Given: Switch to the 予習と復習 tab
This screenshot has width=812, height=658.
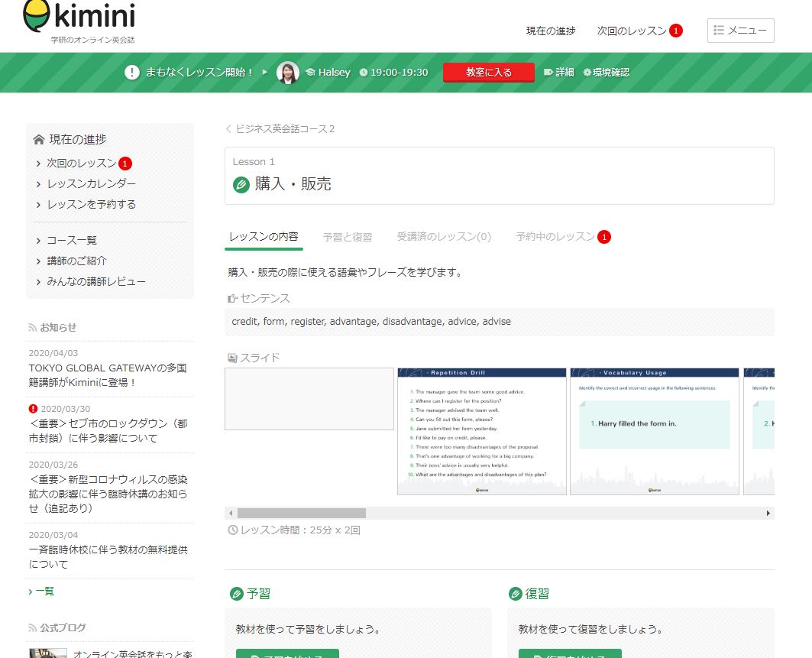Looking at the screenshot, I should tap(347, 237).
